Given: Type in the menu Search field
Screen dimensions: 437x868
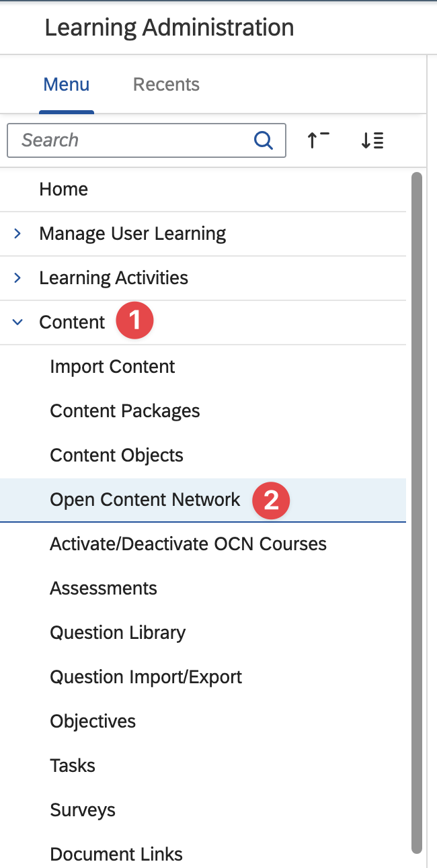Looking at the screenshot, I should point(134,140).
